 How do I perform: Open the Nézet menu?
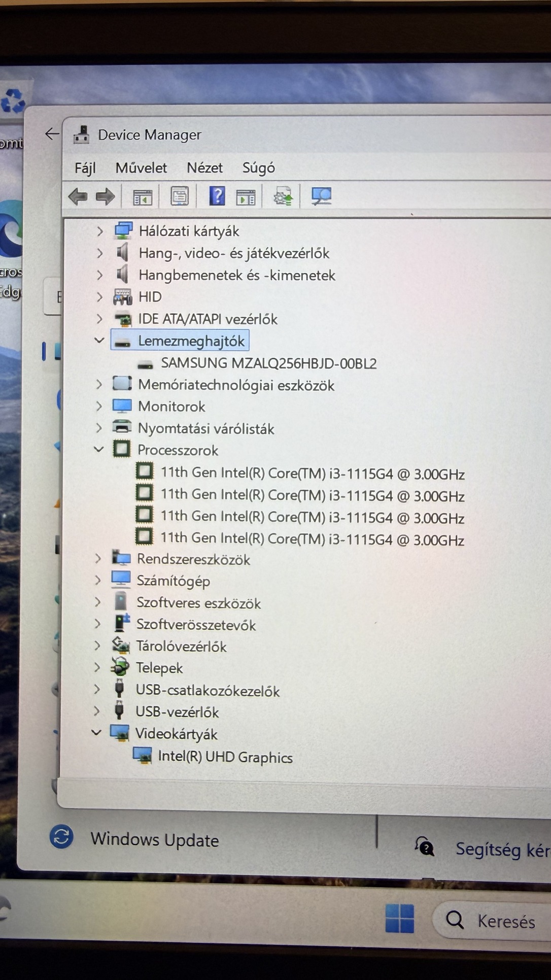point(205,167)
